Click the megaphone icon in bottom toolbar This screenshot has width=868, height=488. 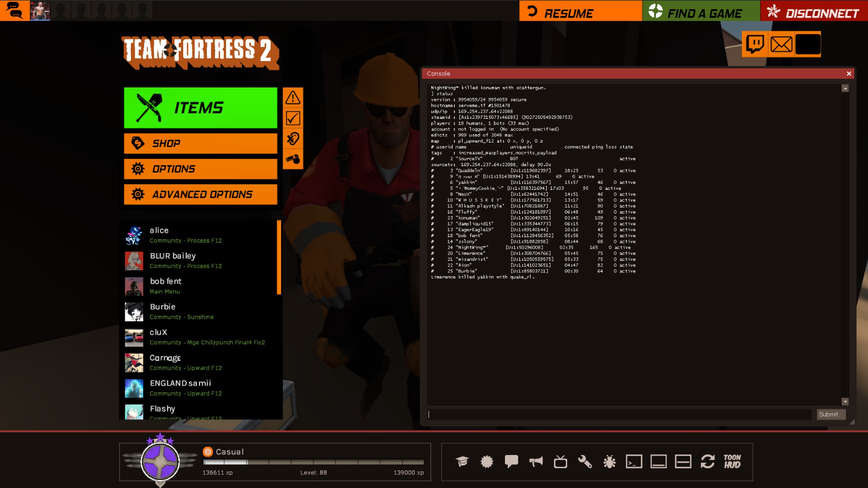536,462
